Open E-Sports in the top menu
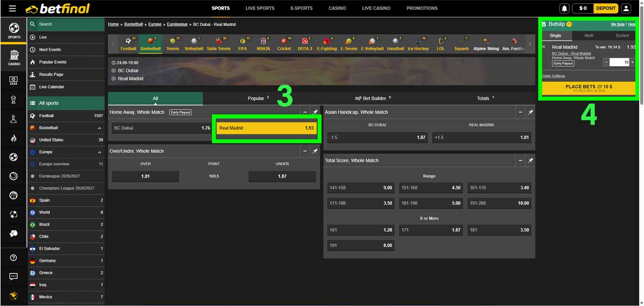 click(301, 8)
